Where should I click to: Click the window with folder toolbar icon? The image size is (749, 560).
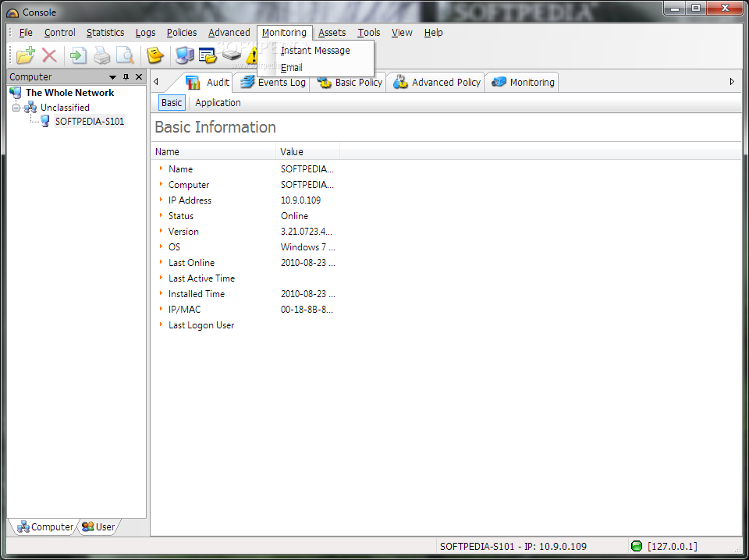pyautogui.click(x=208, y=55)
